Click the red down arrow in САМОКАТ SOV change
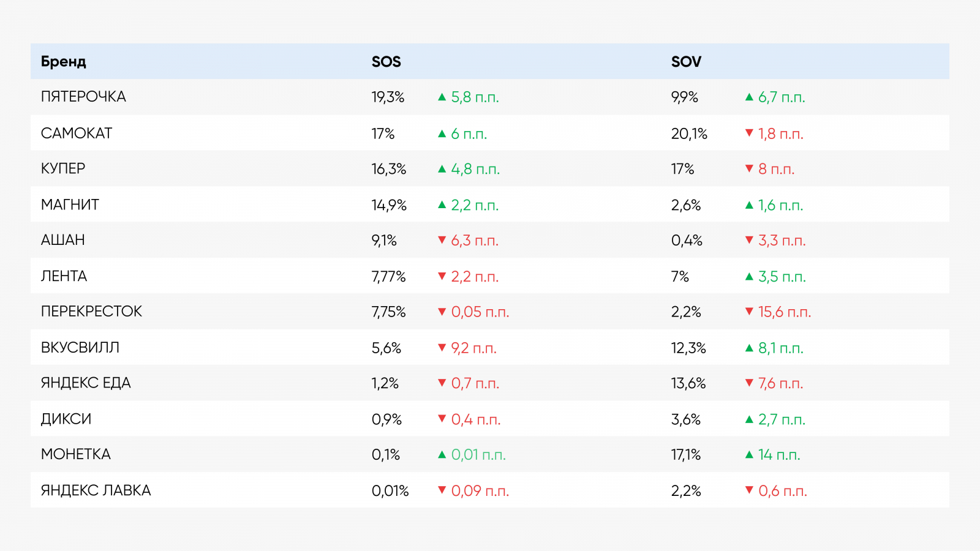 (748, 133)
